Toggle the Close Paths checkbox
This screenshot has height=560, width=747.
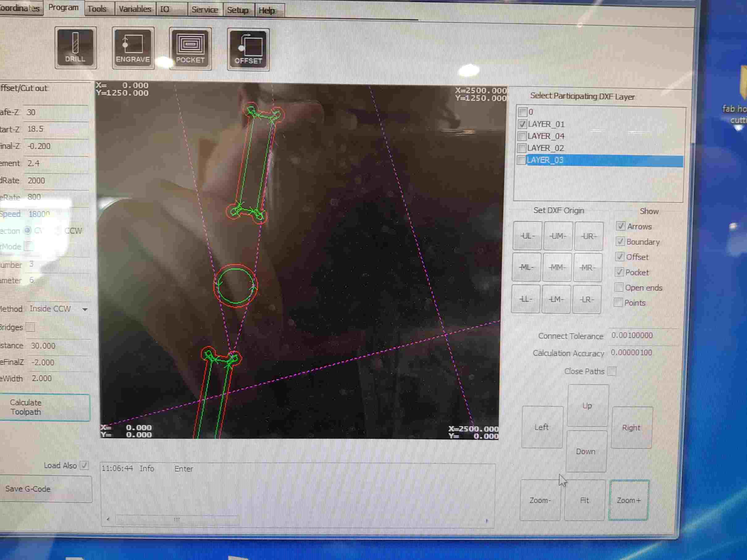coord(611,371)
